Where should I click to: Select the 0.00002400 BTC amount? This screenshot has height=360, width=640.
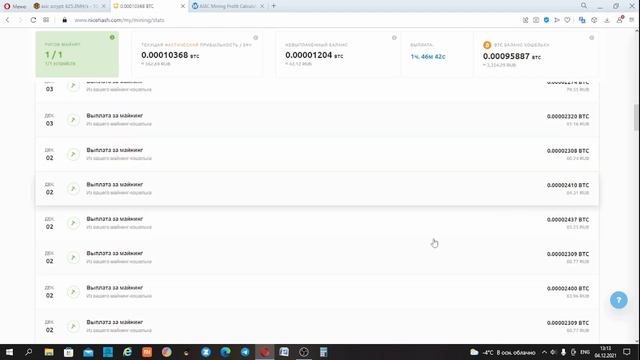tap(568, 289)
